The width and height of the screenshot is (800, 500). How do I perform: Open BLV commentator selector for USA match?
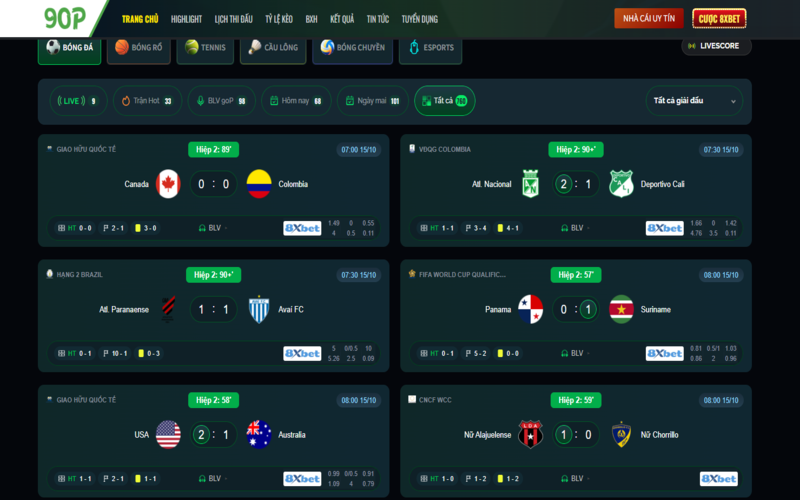[x=212, y=479]
